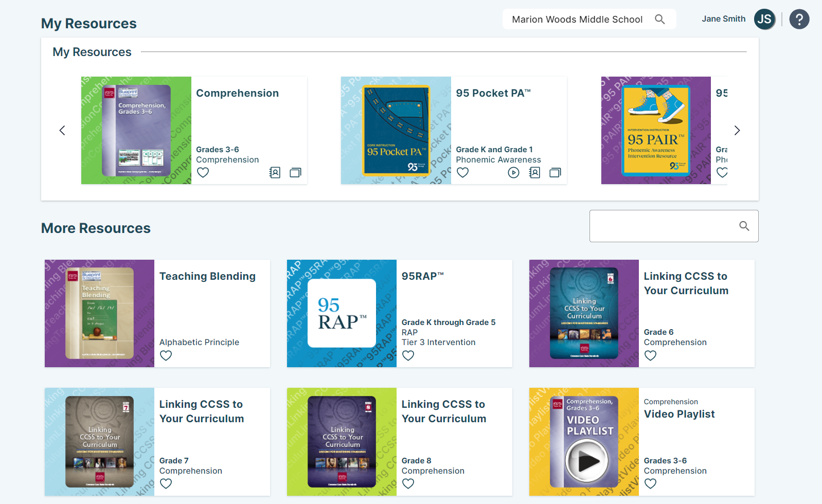822x504 pixels.
Task: Favorite the 95 PAIR resource
Action: pos(722,173)
